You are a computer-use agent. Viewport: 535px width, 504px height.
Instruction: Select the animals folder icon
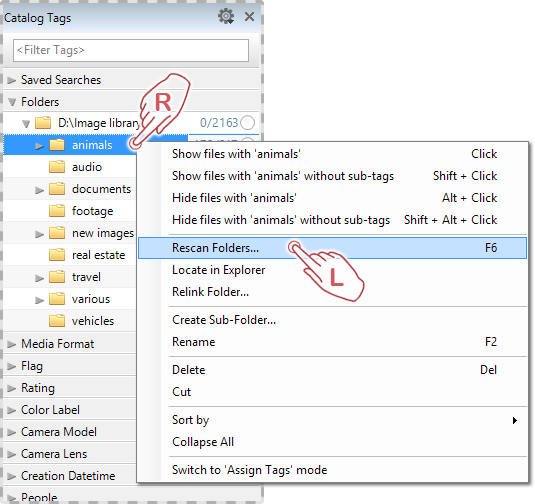[x=57, y=145]
